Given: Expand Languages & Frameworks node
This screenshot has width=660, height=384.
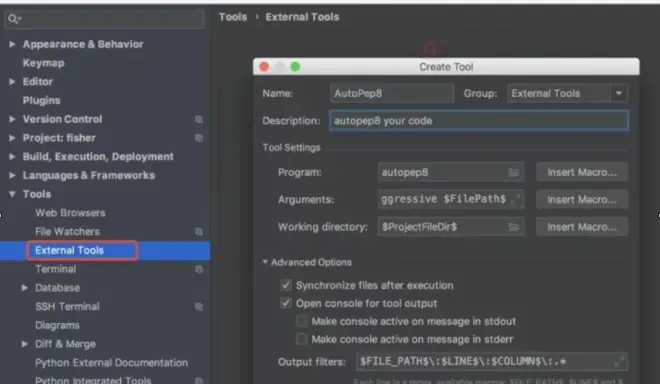Looking at the screenshot, I should pos(12,175).
